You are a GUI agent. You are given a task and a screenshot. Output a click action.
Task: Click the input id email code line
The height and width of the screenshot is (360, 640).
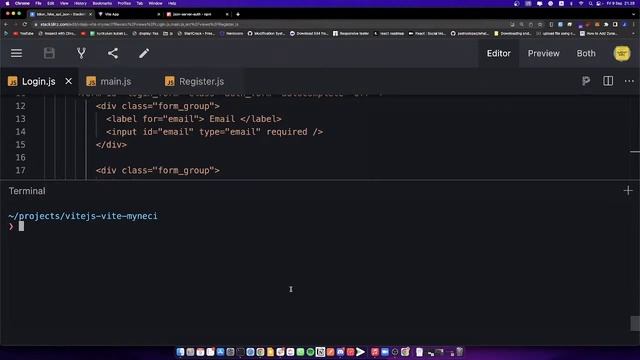[x=214, y=132]
